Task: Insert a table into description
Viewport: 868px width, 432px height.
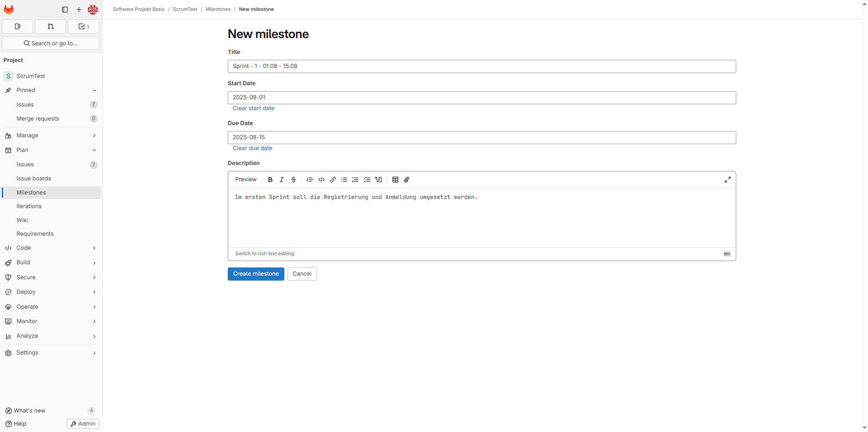Action: tap(395, 180)
